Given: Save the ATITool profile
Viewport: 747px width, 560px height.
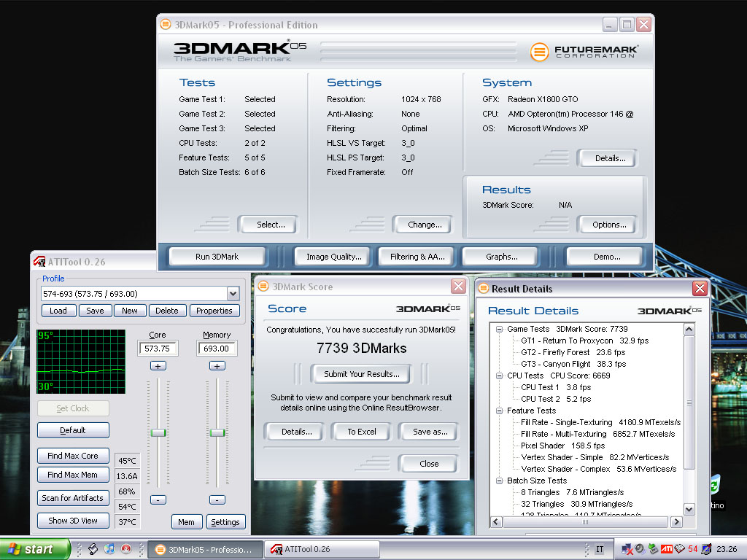Looking at the screenshot, I should [x=95, y=311].
